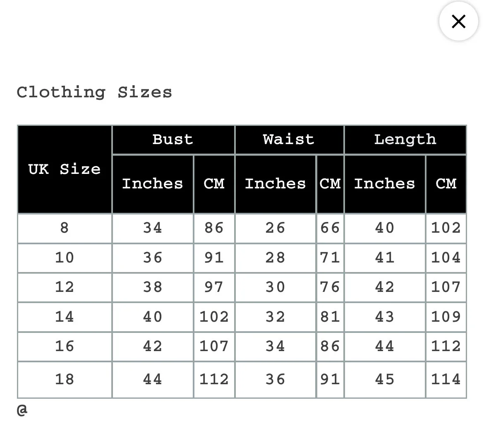Close the size chart popup
The height and width of the screenshot is (448, 484).
[x=458, y=22]
